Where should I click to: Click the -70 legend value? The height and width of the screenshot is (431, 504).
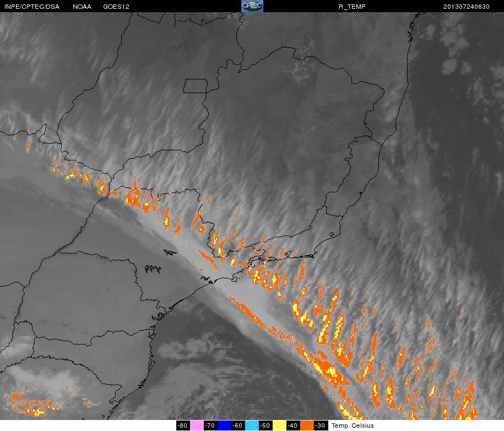point(210,425)
